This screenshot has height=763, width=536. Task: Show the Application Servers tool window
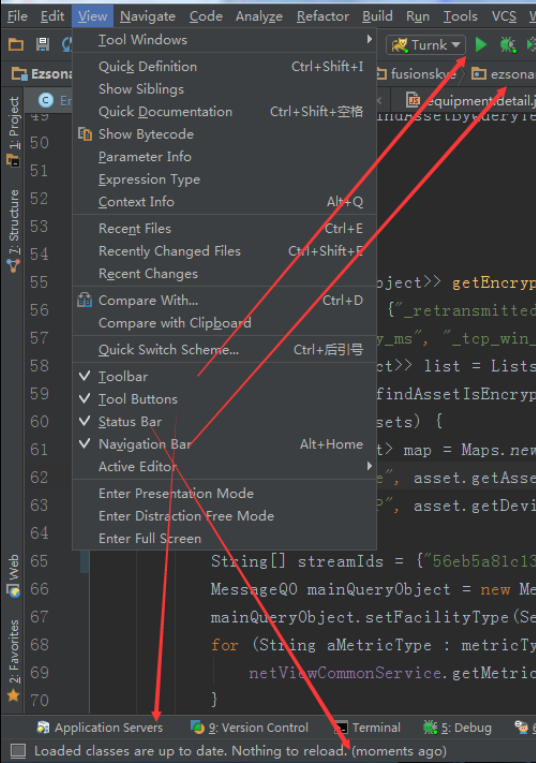pyautogui.click(x=100, y=727)
